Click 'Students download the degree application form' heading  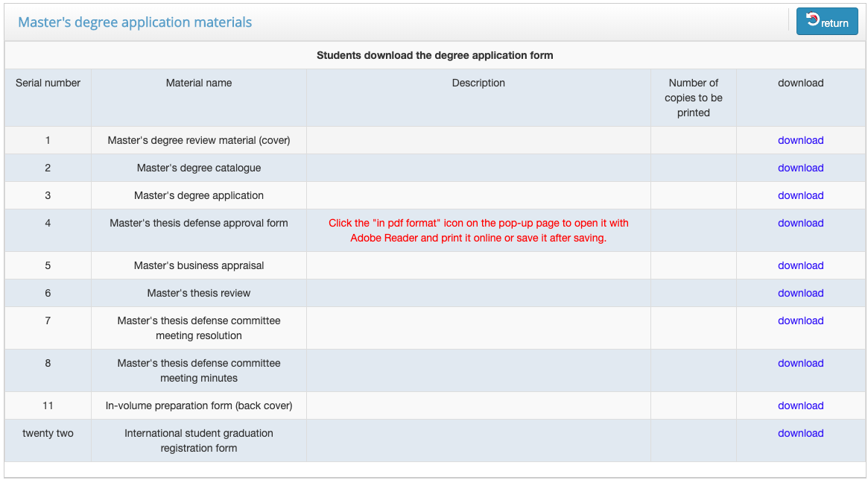pos(434,55)
